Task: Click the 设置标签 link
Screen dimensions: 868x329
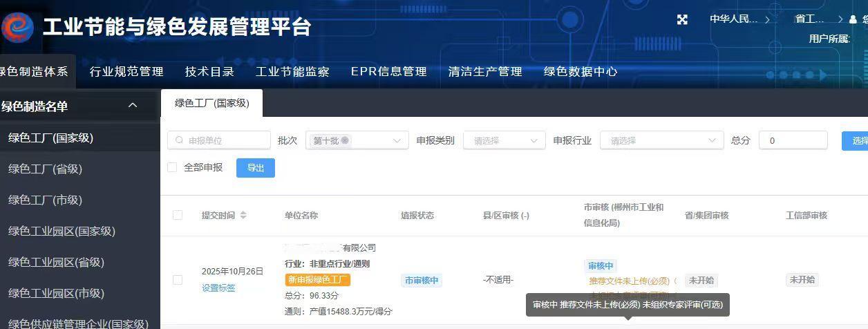Action: point(218,288)
